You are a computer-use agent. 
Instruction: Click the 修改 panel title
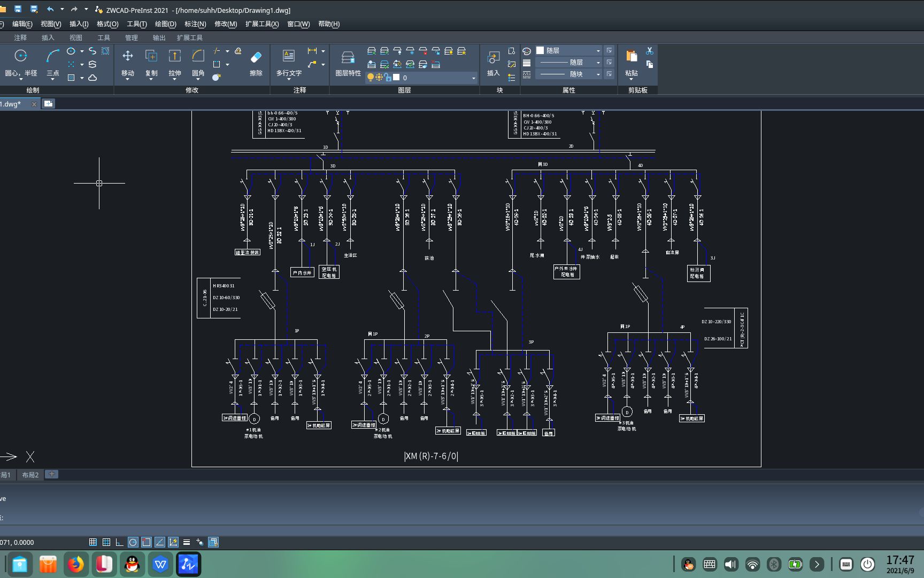[192, 90]
